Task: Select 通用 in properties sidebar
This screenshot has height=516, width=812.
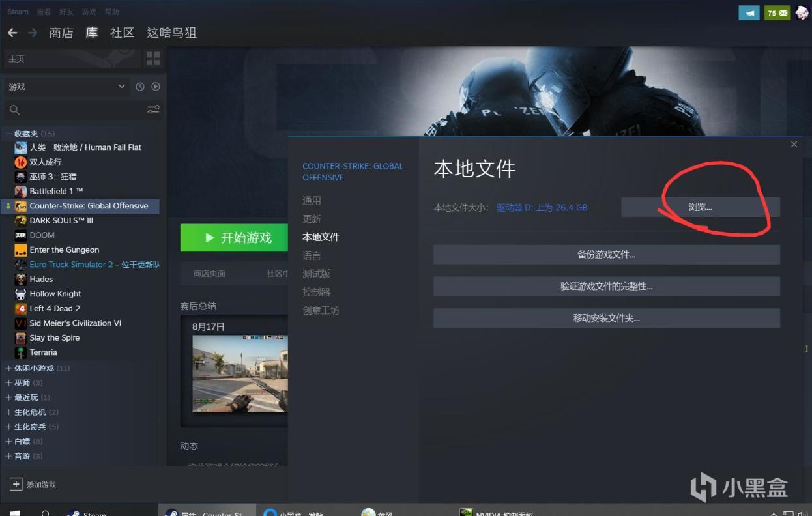Action: point(312,201)
